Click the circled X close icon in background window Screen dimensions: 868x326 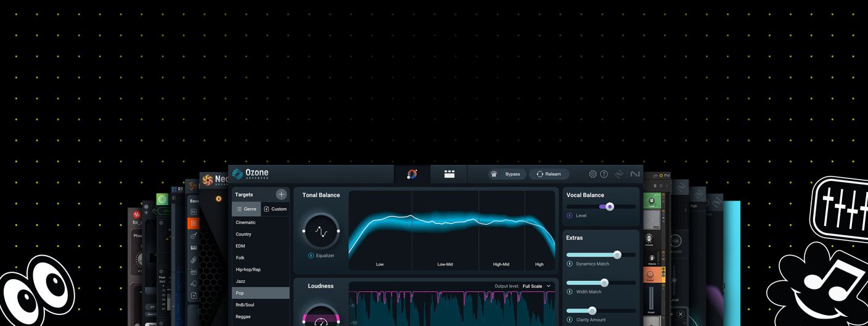click(x=681, y=314)
